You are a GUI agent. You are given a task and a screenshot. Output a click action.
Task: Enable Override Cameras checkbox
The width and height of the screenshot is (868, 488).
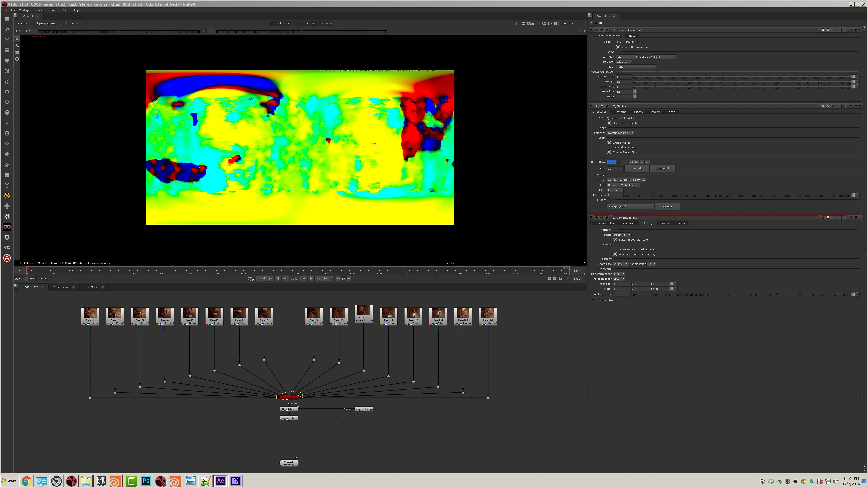[609, 148]
